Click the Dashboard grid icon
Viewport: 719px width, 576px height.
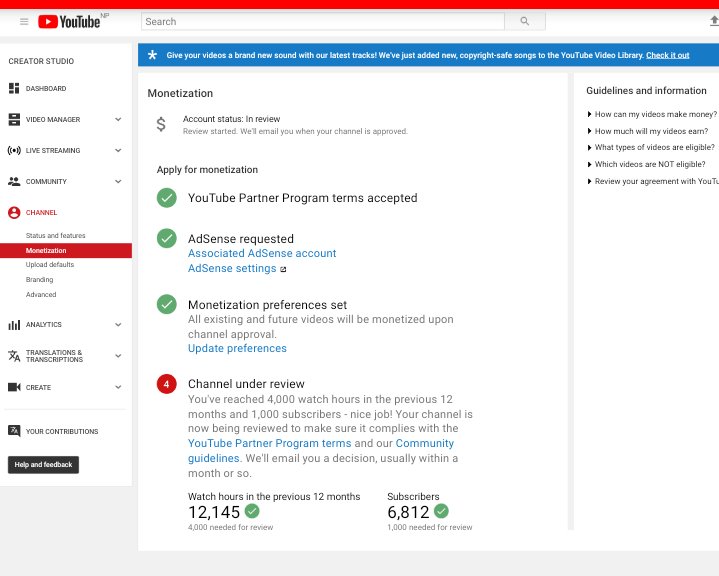click(x=14, y=88)
